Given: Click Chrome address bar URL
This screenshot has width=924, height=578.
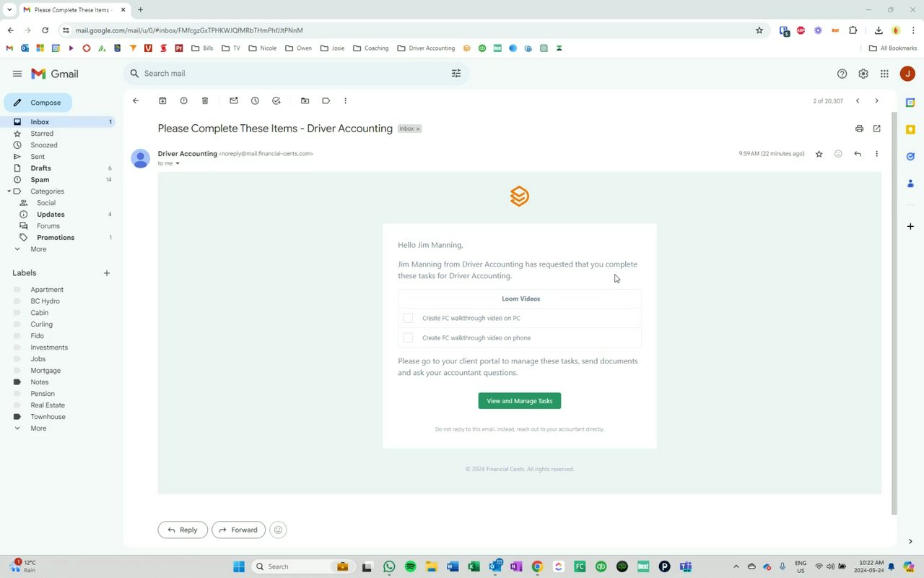Looking at the screenshot, I should coord(189,30).
